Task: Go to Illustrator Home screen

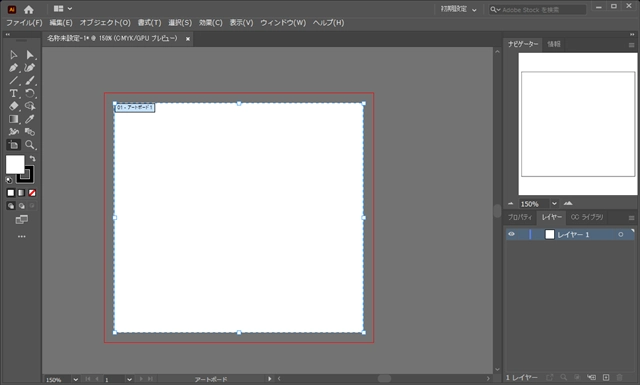Action: 29,9
